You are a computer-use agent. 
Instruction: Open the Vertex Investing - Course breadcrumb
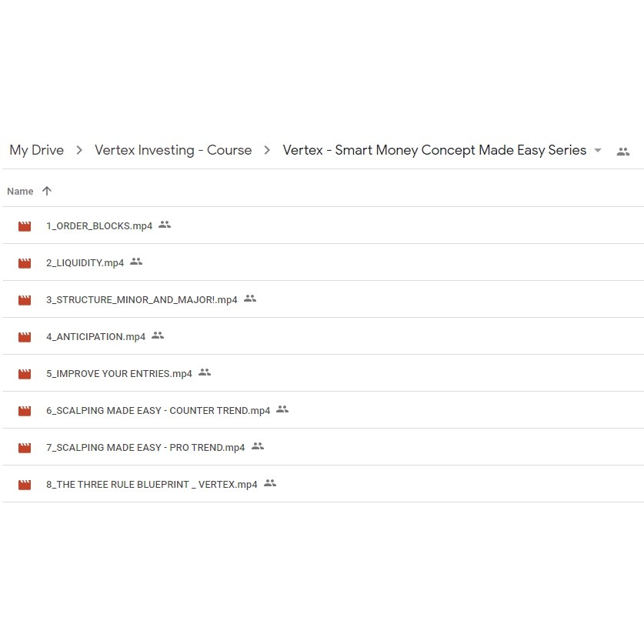(173, 150)
